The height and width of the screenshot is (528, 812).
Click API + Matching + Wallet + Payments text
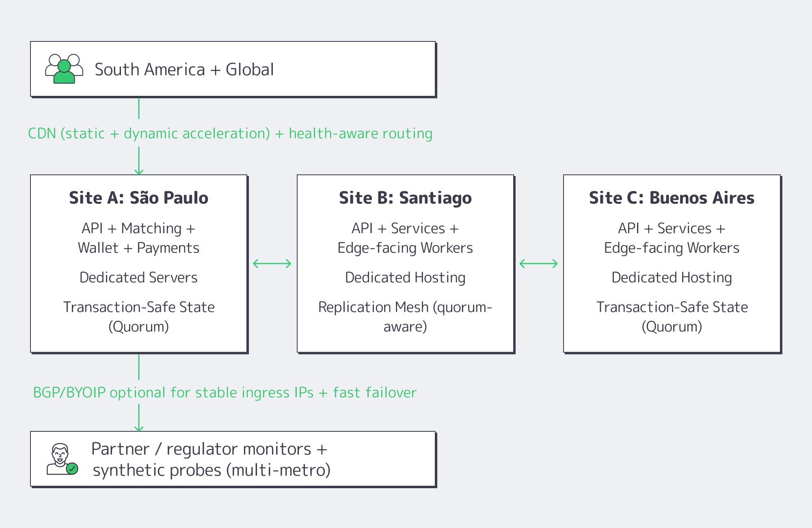138,238
